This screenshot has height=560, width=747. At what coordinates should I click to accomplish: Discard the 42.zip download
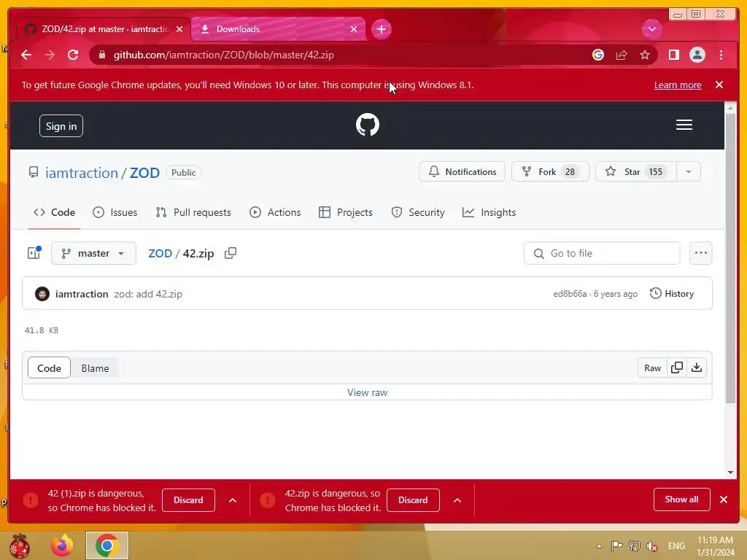[x=413, y=500]
